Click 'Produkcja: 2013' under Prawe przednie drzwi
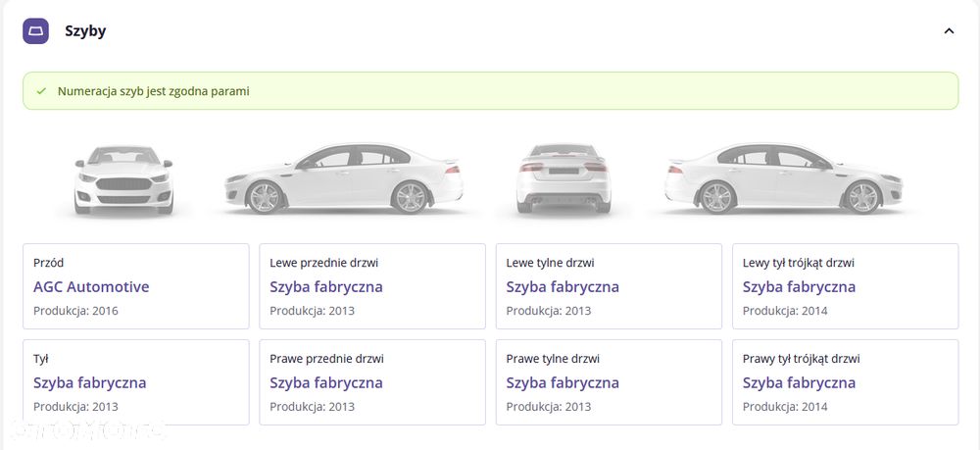This screenshot has height=450, width=980. pyautogui.click(x=312, y=407)
